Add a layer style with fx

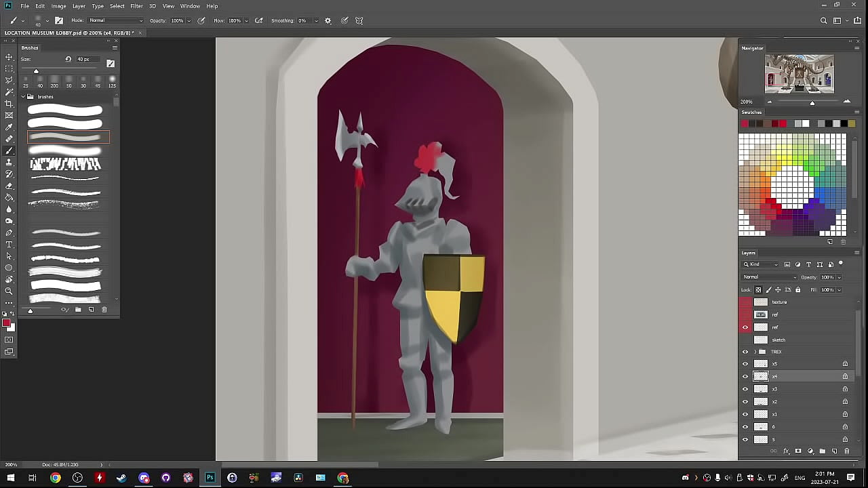pos(786,451)
